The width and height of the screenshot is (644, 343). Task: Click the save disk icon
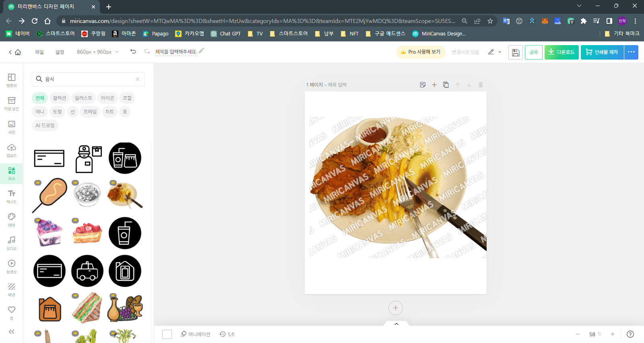(516, 52)
